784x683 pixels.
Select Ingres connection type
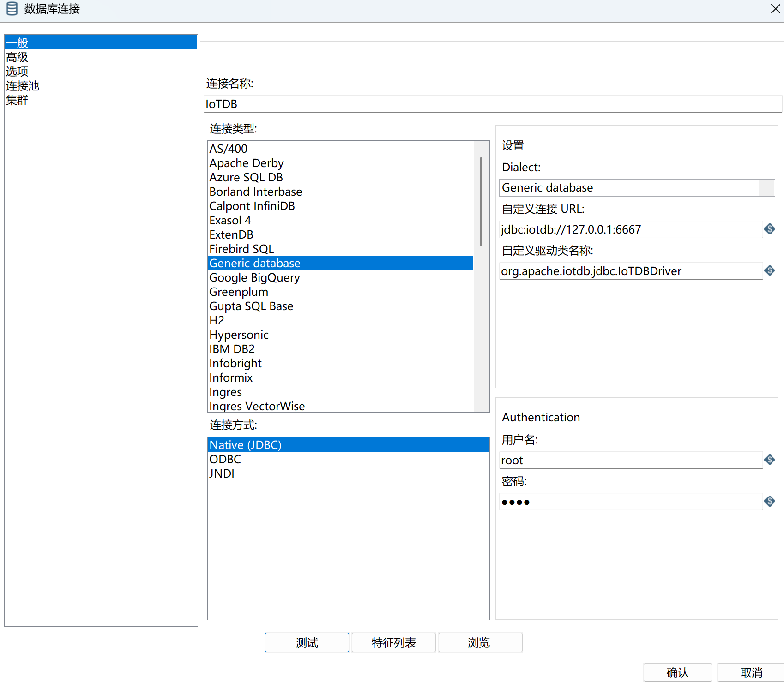(341, 392)
